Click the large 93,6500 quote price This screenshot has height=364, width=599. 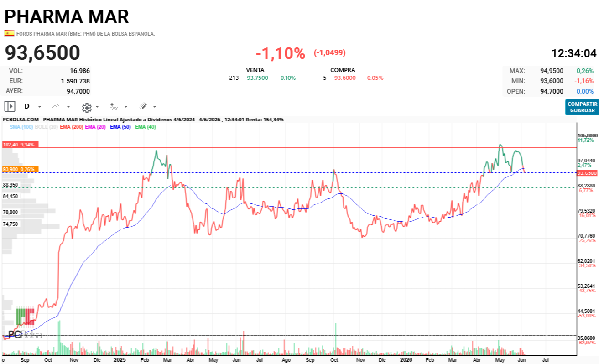coord(42,53)
